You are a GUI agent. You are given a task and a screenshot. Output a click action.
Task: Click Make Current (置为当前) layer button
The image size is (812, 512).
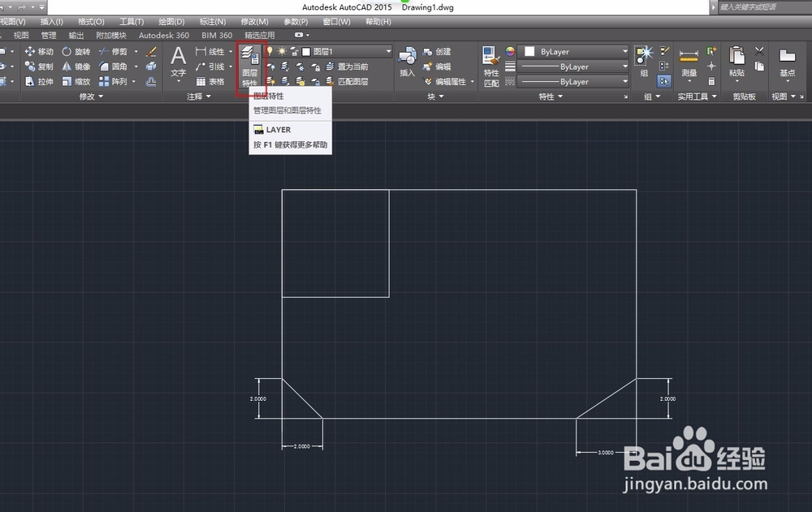click(347, 67)
